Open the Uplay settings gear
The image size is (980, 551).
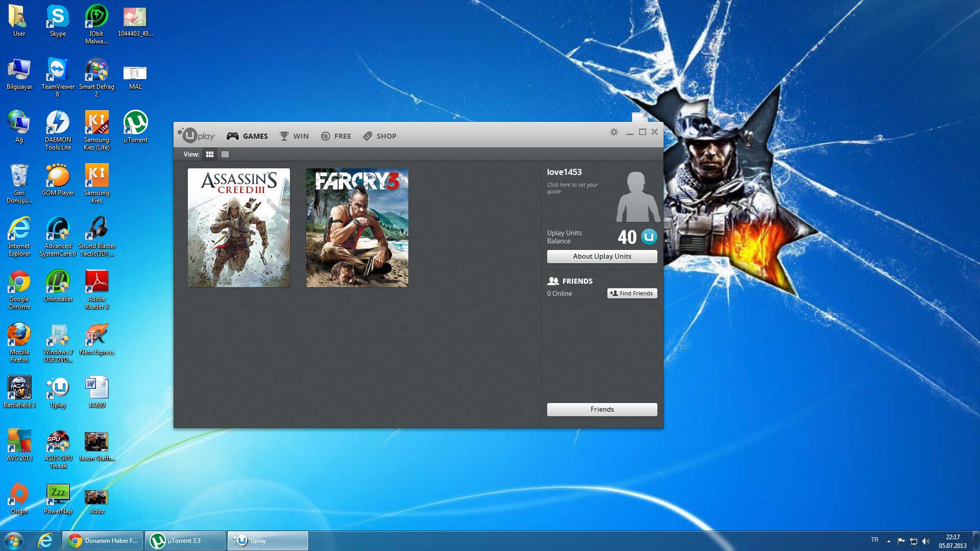click(614, 132)
